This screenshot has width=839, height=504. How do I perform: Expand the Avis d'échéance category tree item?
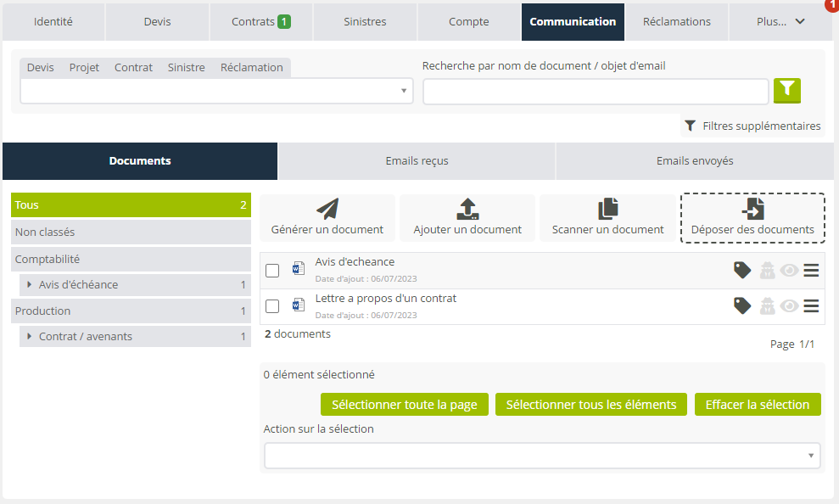coord(30,285)
